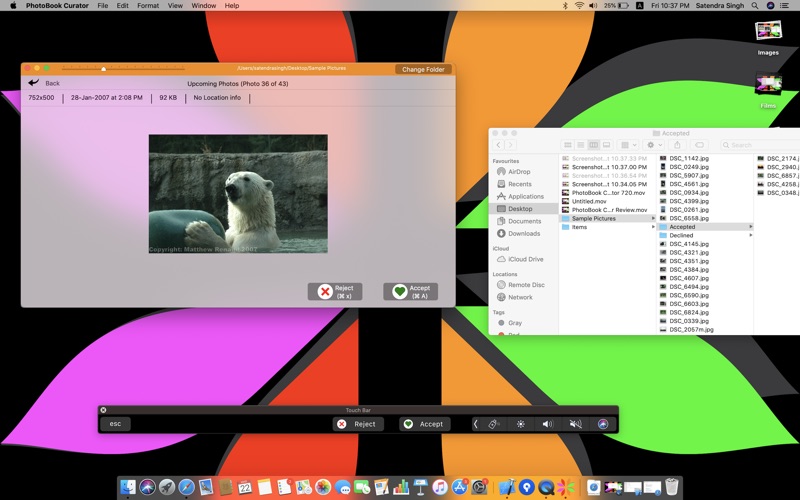The width and height of the screenshot is (800, 500).
Task: Open Photos app from the Dock
Action: point(323,487)
